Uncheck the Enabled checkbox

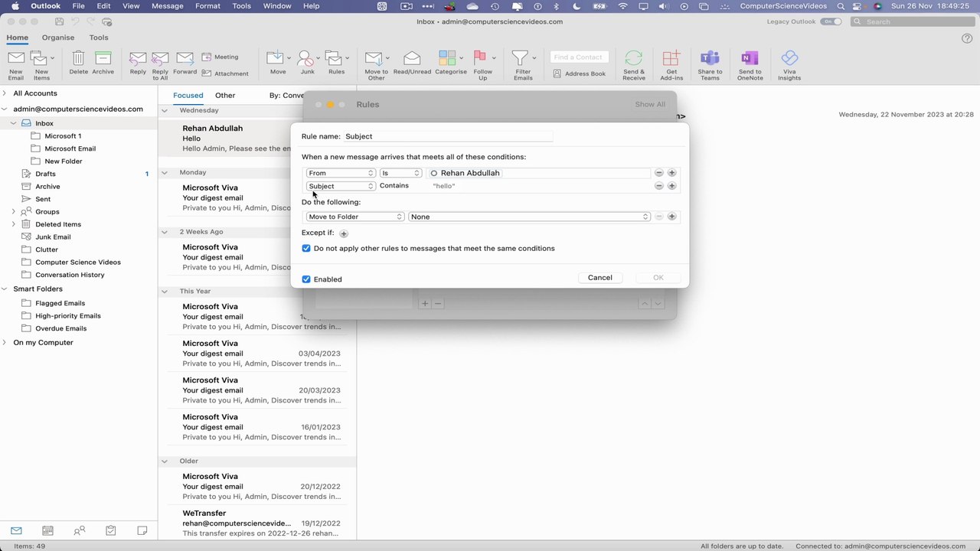(x=306, y=279)
